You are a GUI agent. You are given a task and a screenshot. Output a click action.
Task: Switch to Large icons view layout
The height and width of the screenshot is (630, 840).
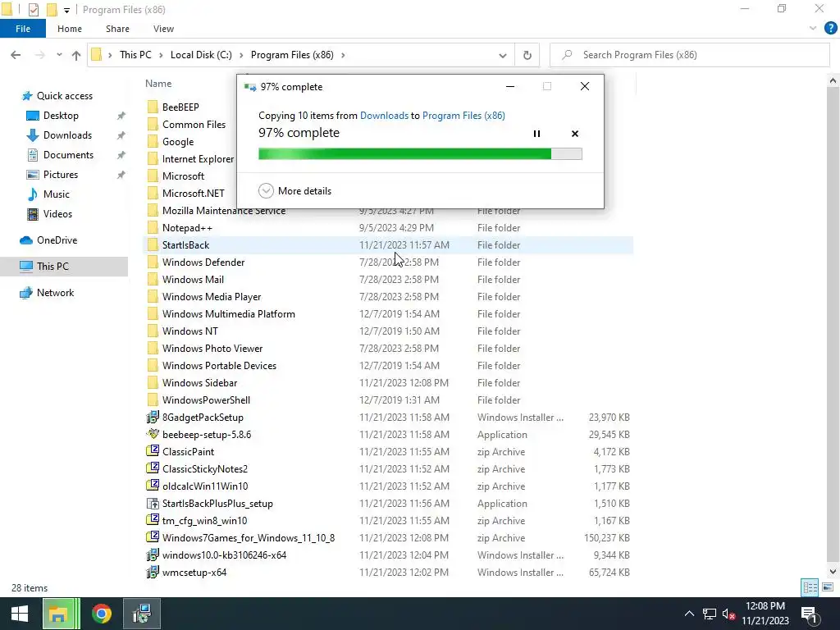[x=827, y=587]
